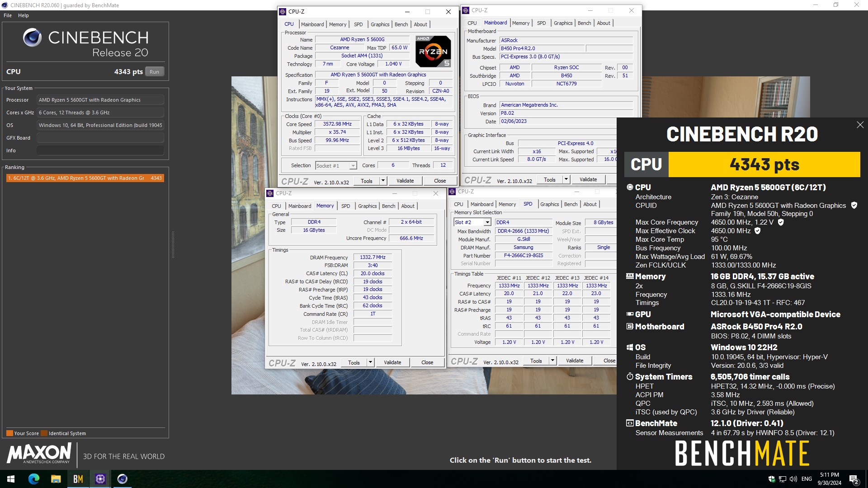Click Close button in Memory window
This screenshot has width=868, height=488.
point(427,362)
